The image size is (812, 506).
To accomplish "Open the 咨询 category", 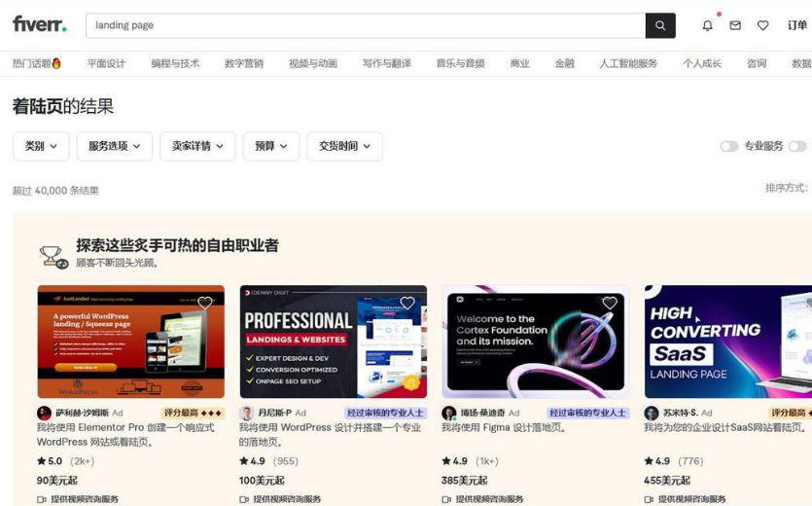I will (757, 63).
